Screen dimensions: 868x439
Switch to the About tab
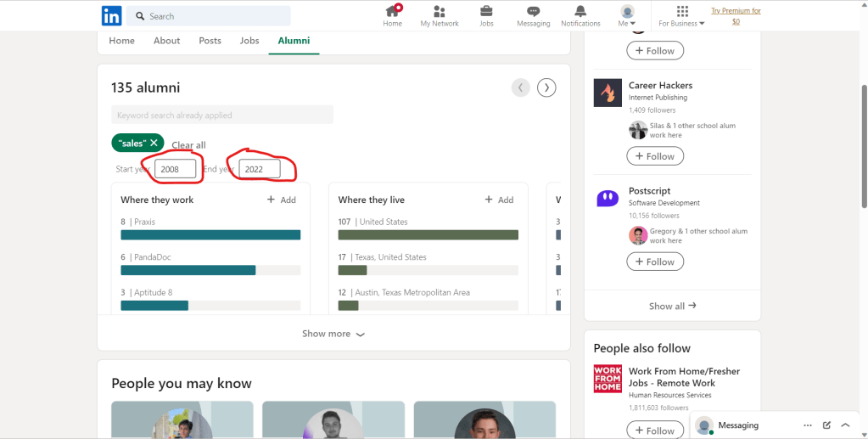pyautogui.click(x=166, y=41)
